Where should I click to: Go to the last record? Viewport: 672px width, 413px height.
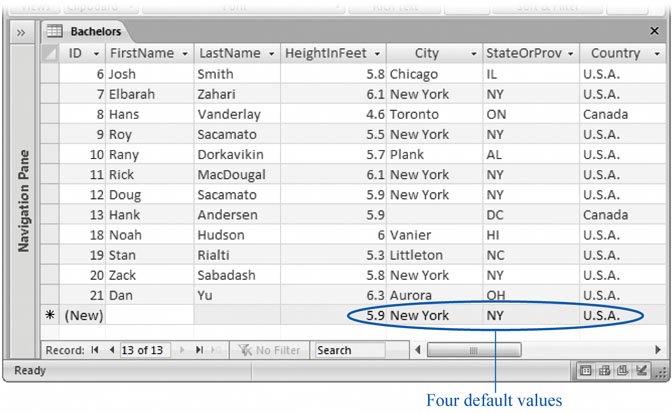pos(199,350)
